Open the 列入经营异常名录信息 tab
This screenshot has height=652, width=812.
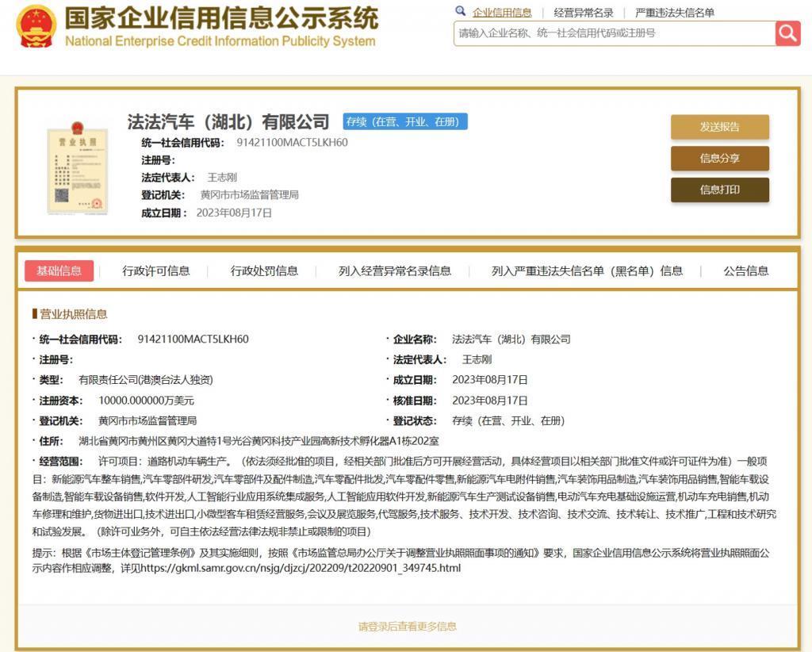[x=395, y=270]
